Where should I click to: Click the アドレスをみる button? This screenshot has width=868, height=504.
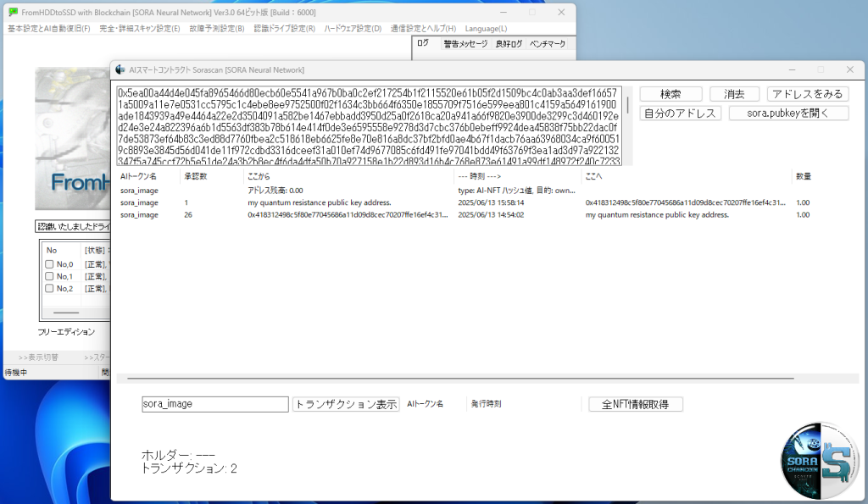[808, 94]
